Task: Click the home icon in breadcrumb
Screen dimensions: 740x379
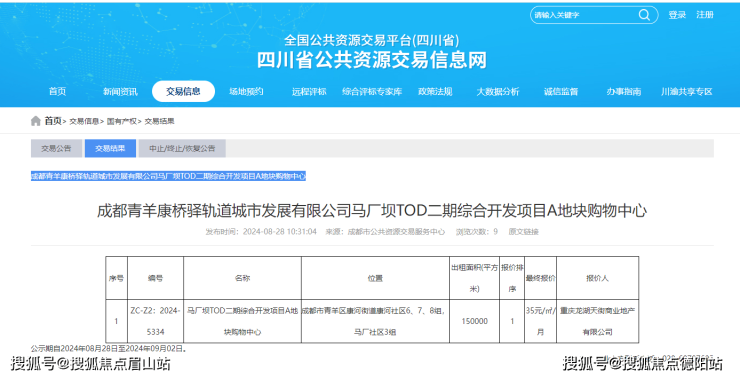Action: (x=35, y=121)
